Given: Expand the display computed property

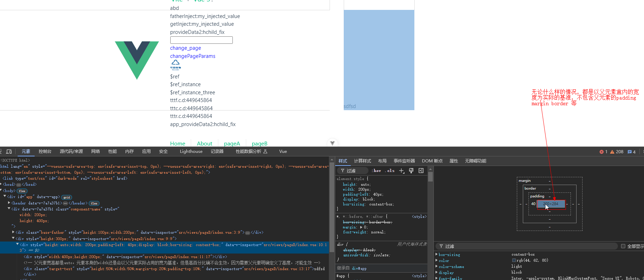Looking at the screenshot, I should (x=437, y=273).
